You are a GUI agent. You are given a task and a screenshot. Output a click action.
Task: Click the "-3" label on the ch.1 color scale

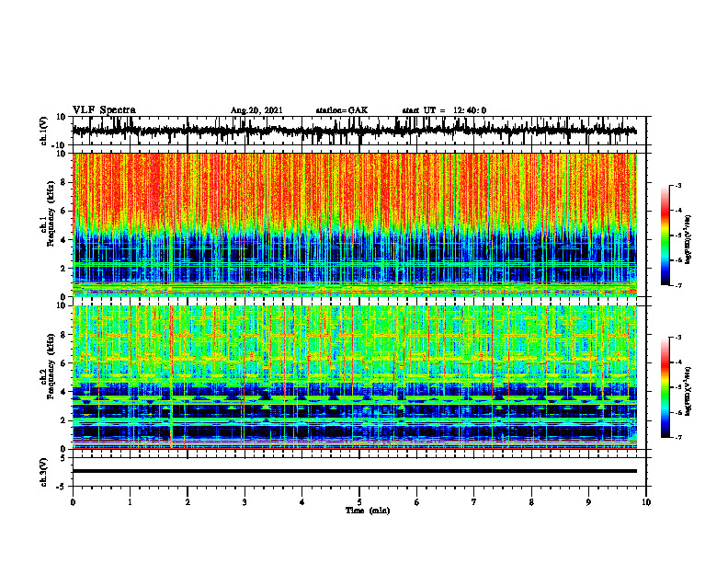677,186
